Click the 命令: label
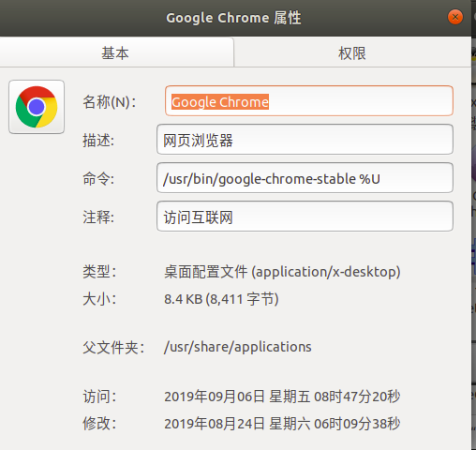This screenshot has height=450, width=476. point(98,179)
